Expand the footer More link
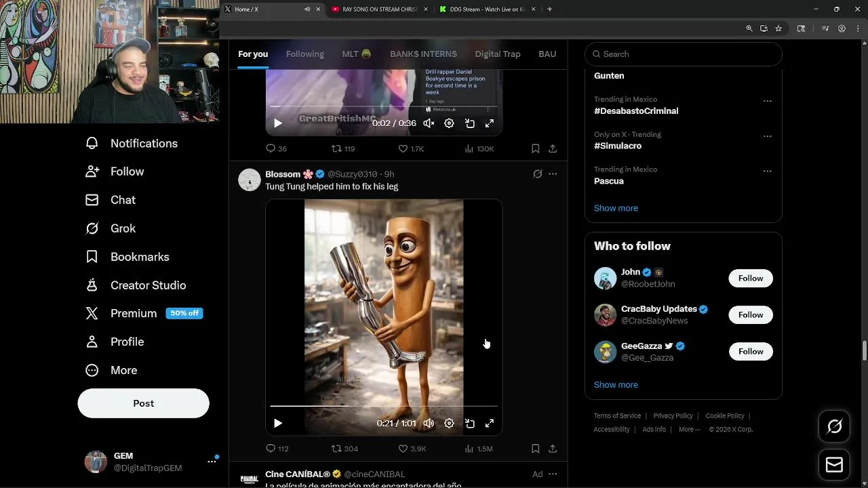 (690, 429)
